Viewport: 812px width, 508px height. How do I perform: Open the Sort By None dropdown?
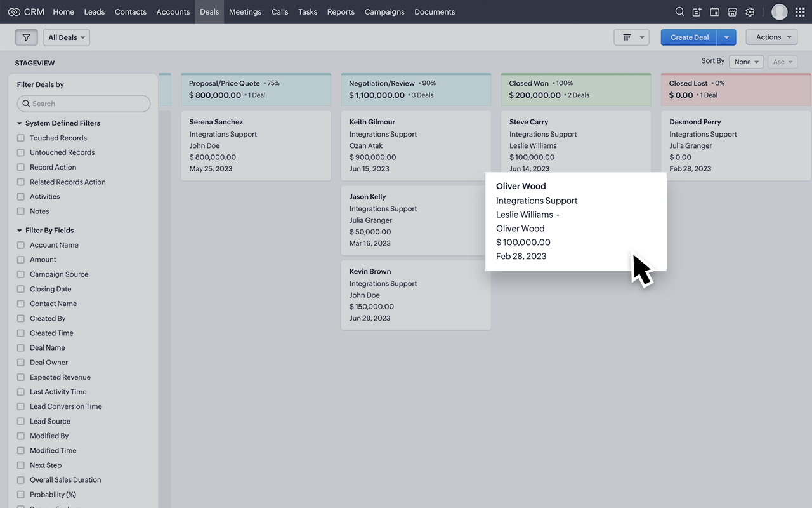point(746,62)
